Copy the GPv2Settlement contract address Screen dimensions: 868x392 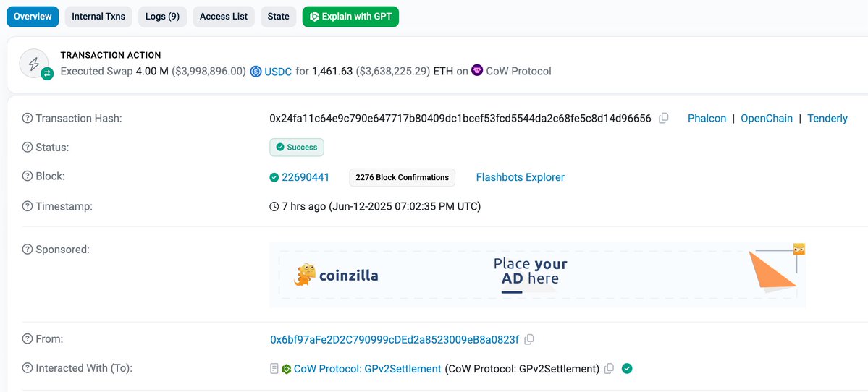[x=609, y=368]
